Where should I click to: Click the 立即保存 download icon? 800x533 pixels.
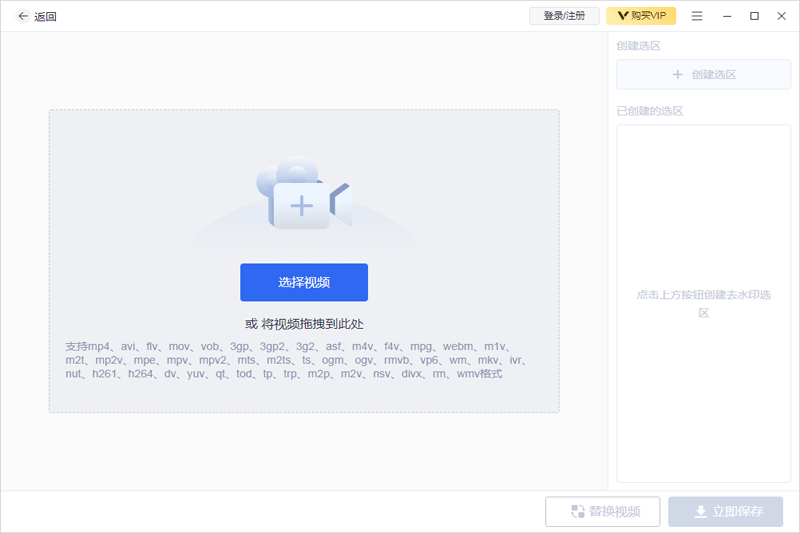tap(700, 512)
